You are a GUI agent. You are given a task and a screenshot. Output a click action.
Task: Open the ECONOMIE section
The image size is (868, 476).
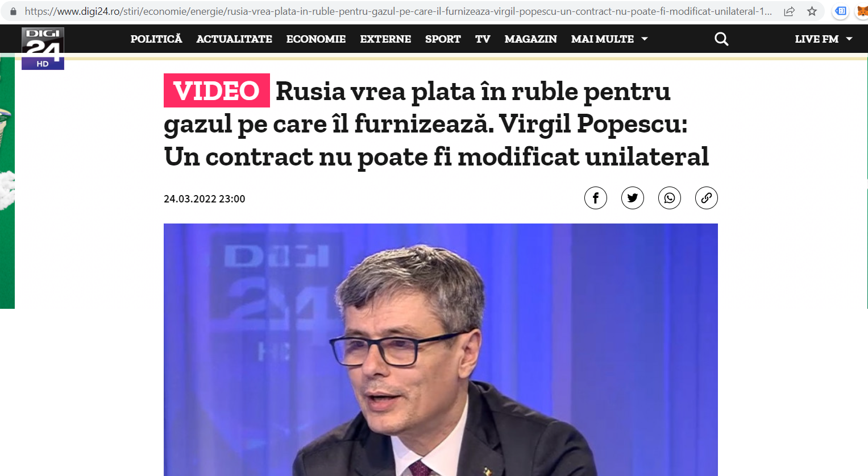tap(316, 39)
